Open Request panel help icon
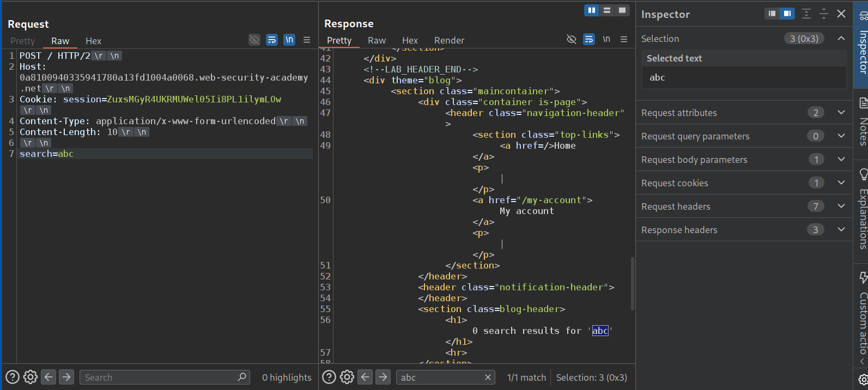 point(12,377)
